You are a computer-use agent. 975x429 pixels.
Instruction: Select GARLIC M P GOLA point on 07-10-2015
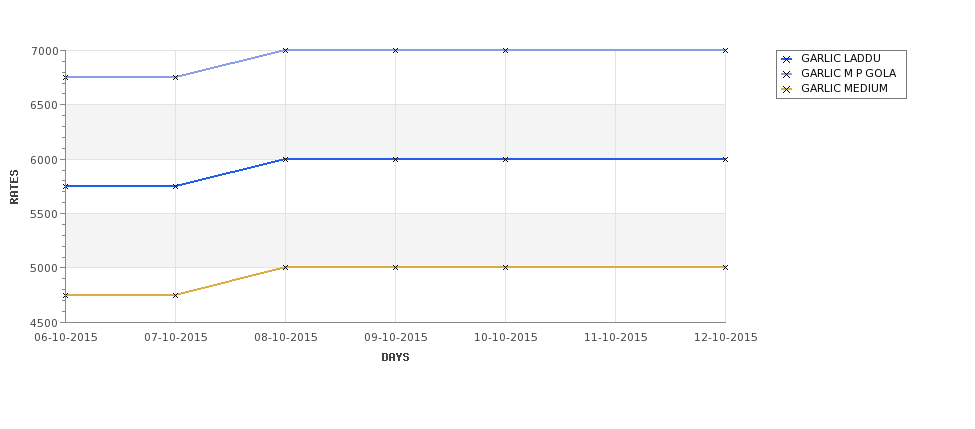[x=175, y=77]
